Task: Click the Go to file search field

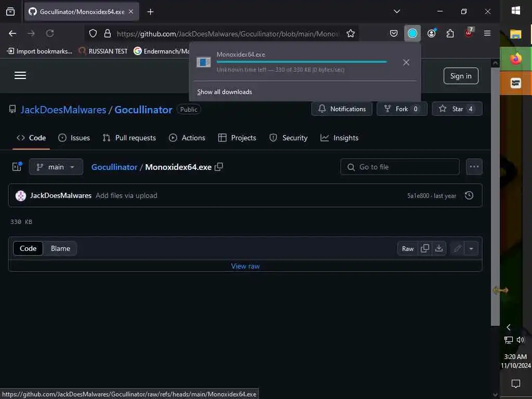Action: click(x=400, y=167)
